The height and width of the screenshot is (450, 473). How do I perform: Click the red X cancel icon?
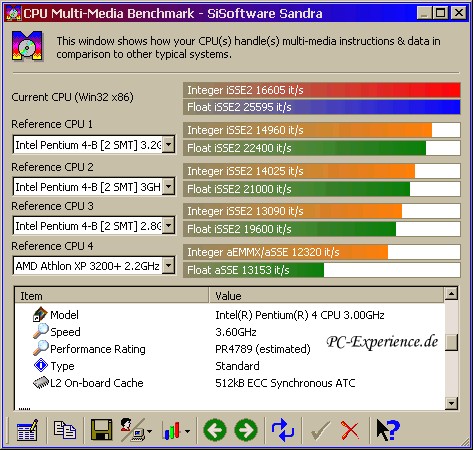pyautogui.click(x=350, y=430)
